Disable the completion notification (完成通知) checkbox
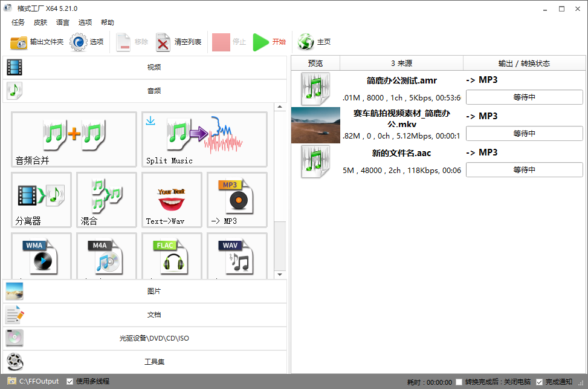This screenshot has width=588, height=389. click(x=540, y=382)
